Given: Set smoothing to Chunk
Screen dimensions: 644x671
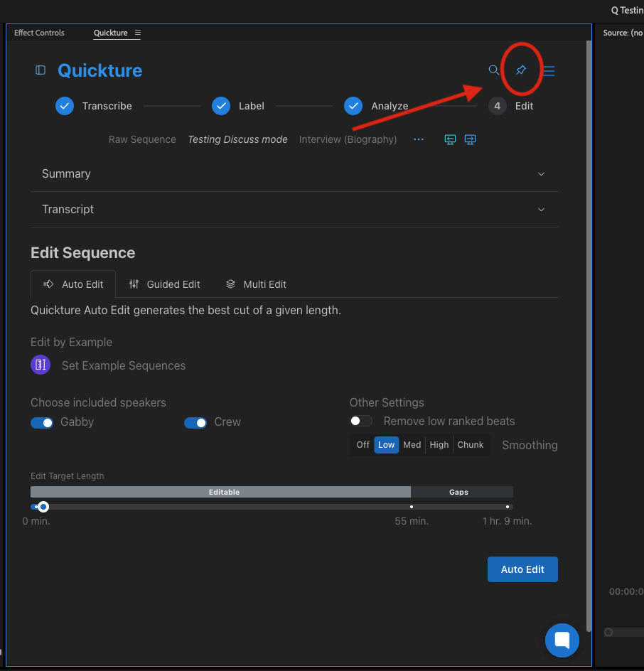Looking at the screenshot, I should click(471, 445).
